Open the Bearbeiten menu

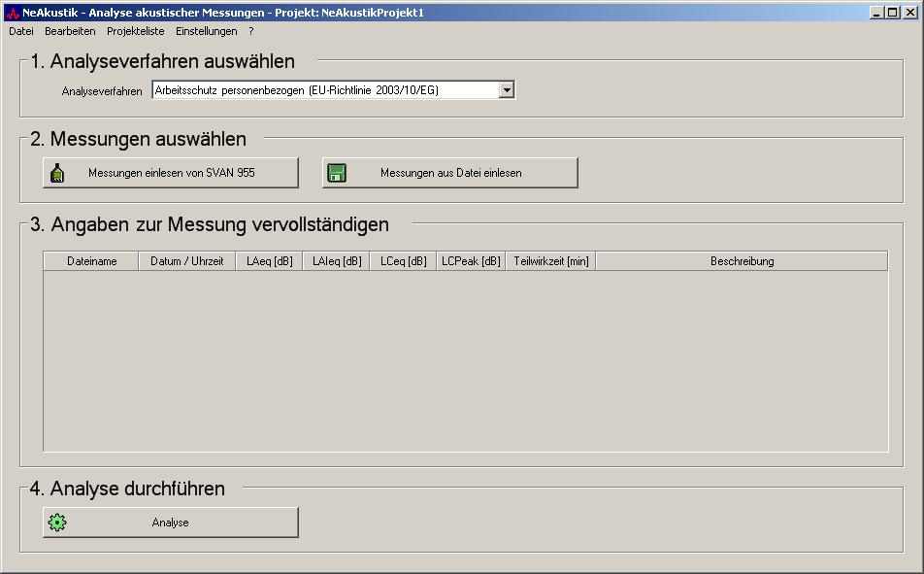pyautogui.click(x=70, y=31)
